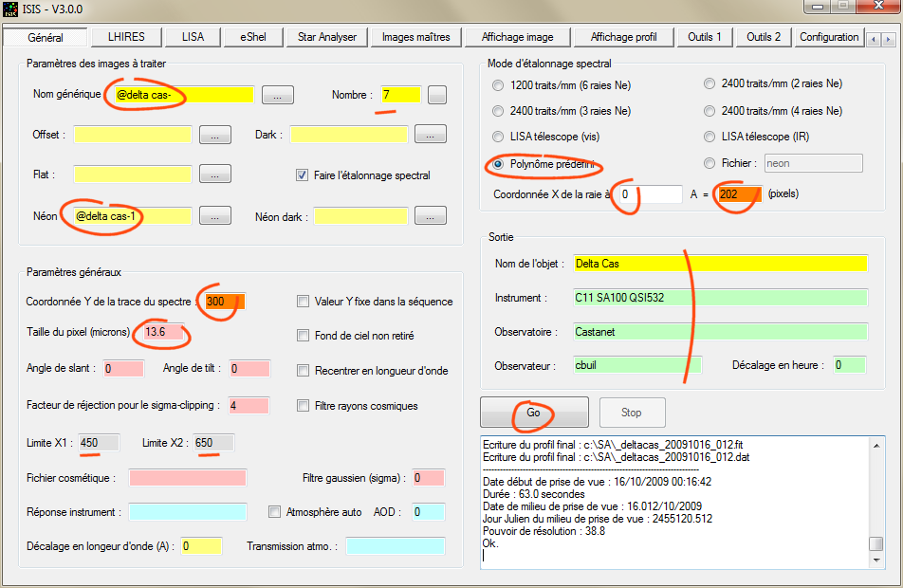The height and width of the screenshot is (588, 903).
Task: Click browse button next to Nom générique
Action: pyautogui.click(x=277, y=95)
